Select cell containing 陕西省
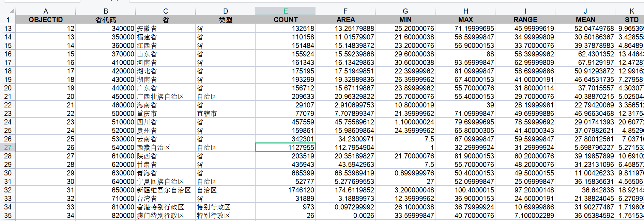The width and height of the screenshot is (644, 221). tap(166, 156)
